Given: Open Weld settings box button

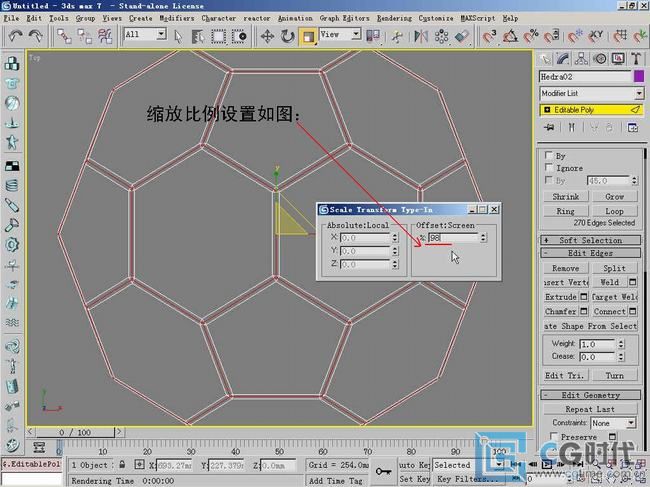Looking at the screenshot, I should [633, 282].
